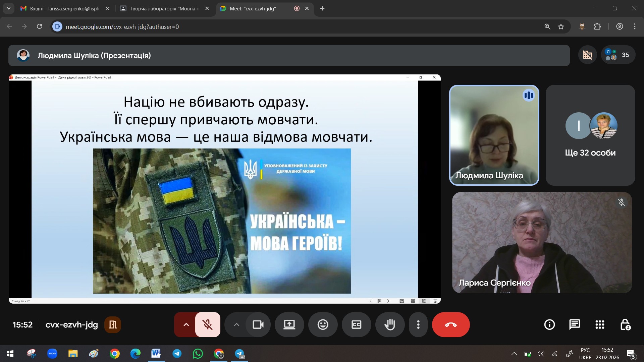The image size is (644, 362).
Task: Open the emoji reactions panel
Action: click(x=323, y=324)
